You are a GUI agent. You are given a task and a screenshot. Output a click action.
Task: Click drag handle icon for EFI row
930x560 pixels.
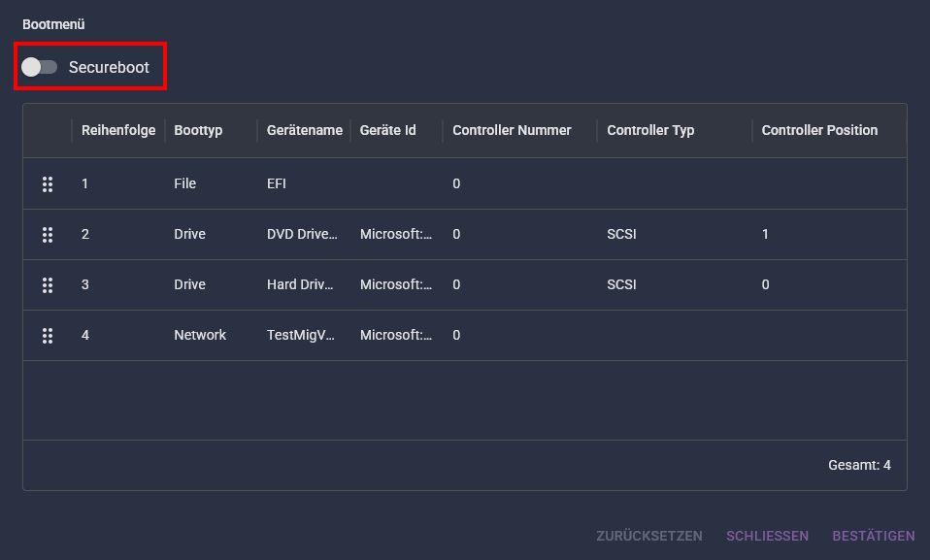48,184
